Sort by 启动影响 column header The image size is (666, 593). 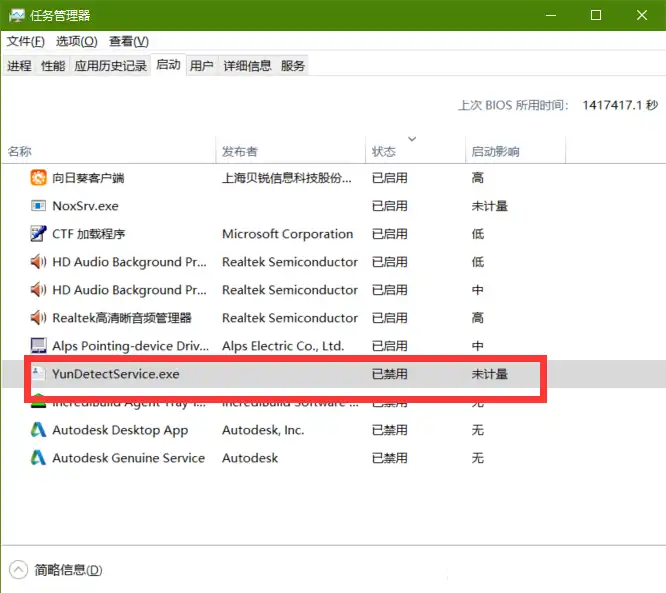(495, 151)
